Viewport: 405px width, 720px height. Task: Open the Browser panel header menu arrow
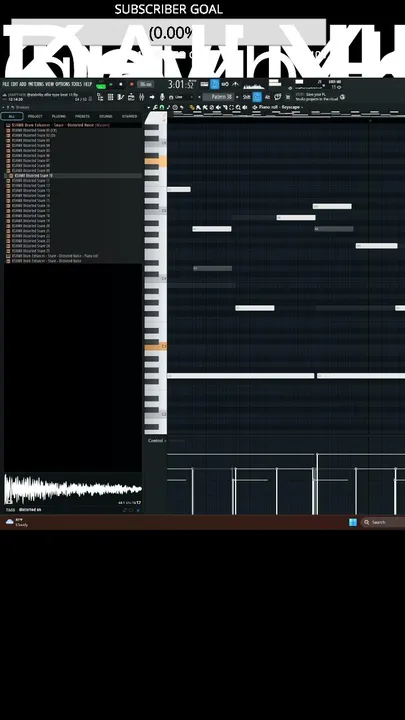(5, 107)
